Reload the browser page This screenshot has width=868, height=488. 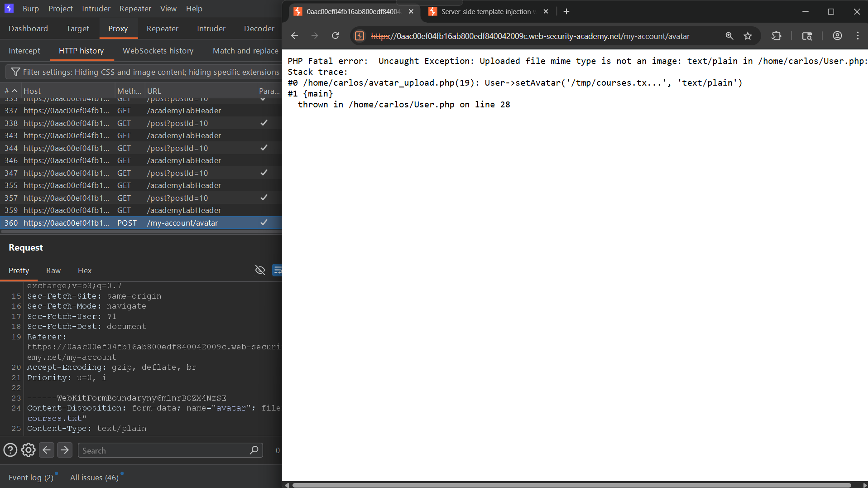point(335,36)
